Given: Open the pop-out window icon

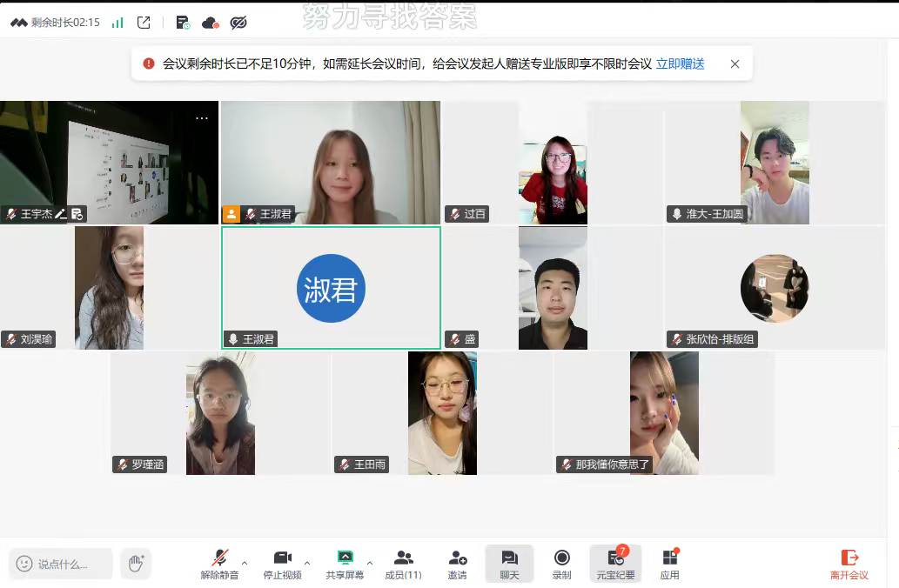Looking at the screenshot, I should click(144, 23).
